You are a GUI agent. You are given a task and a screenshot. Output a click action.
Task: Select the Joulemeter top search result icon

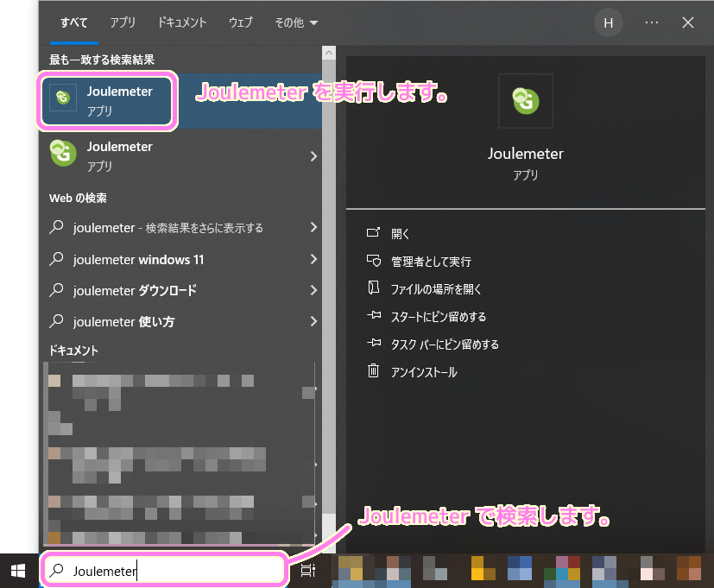click(61, 98)
